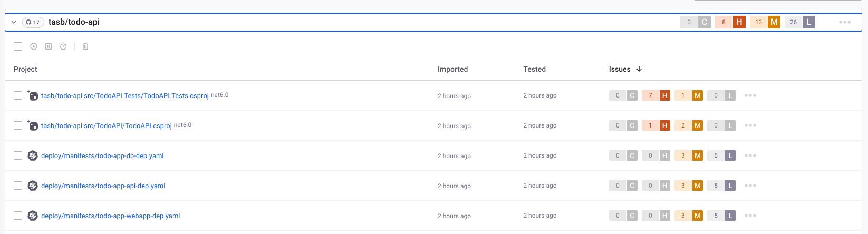
Task: Click the Kubernetes icon beside todo-app-webapp-dep.yaml
Action: pyautogui.click(x=33, y=216)
